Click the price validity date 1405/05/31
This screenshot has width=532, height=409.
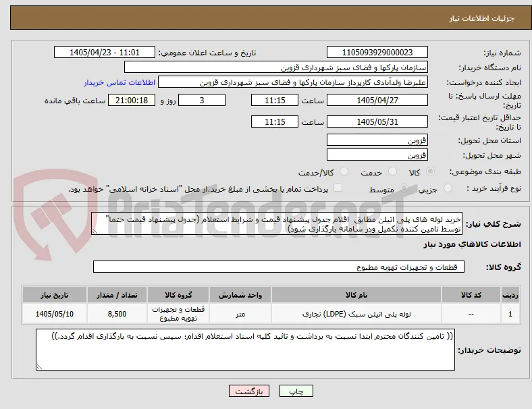click(x=377, y=121)
